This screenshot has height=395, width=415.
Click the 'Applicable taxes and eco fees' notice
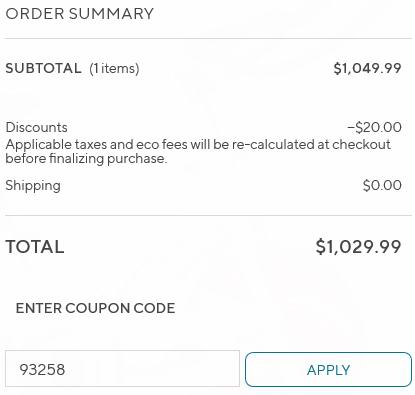pos(198,151)
